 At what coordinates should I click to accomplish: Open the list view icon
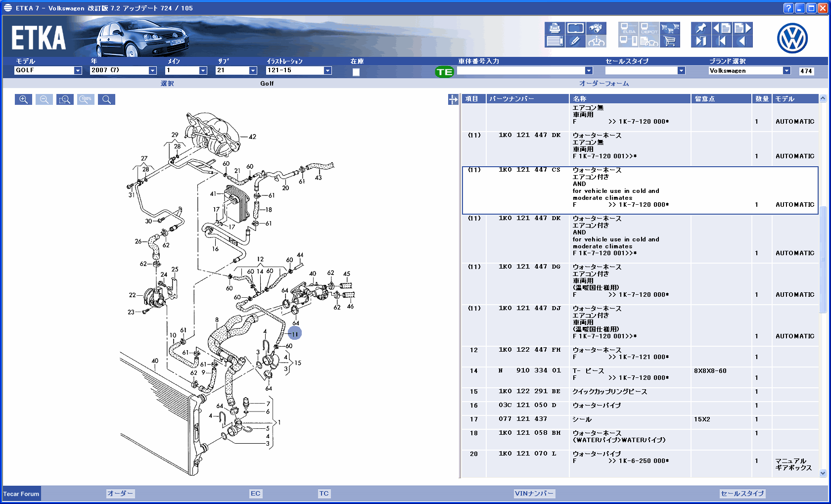coord(554,42)
